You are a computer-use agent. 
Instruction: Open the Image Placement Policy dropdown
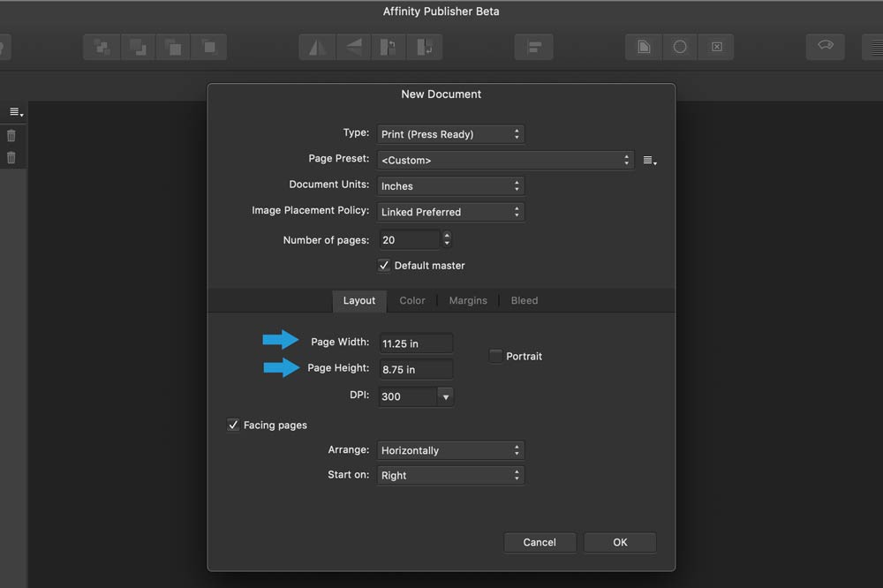pos(450,212)
